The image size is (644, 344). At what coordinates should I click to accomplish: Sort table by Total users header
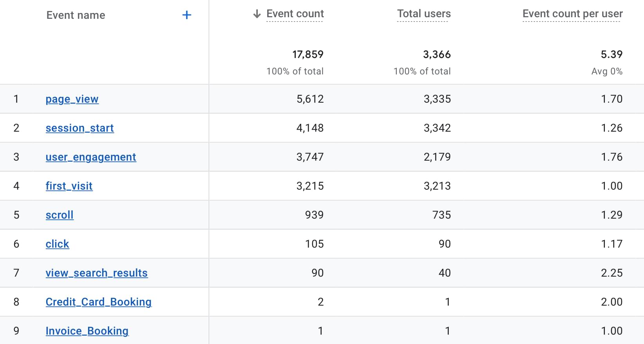(x=424, y=14)
